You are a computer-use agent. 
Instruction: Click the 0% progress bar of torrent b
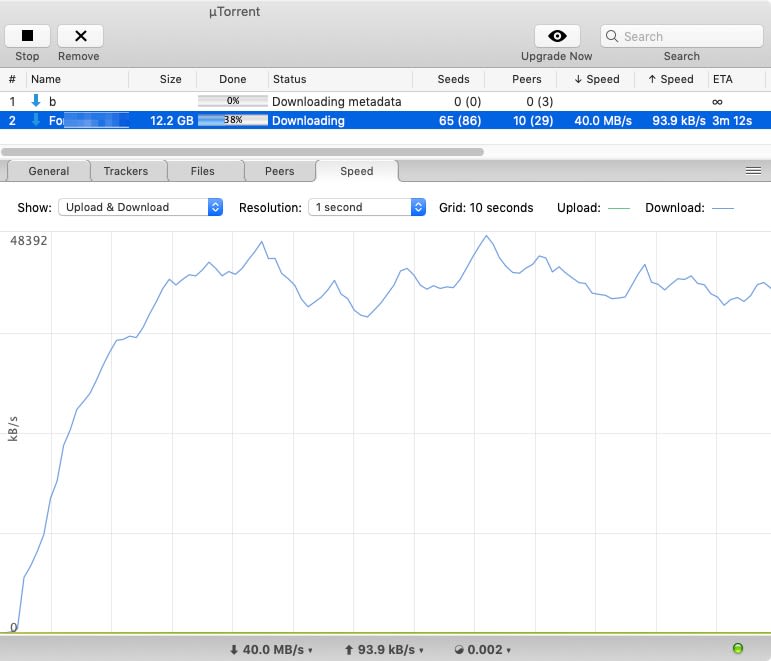tap(233, 101)
